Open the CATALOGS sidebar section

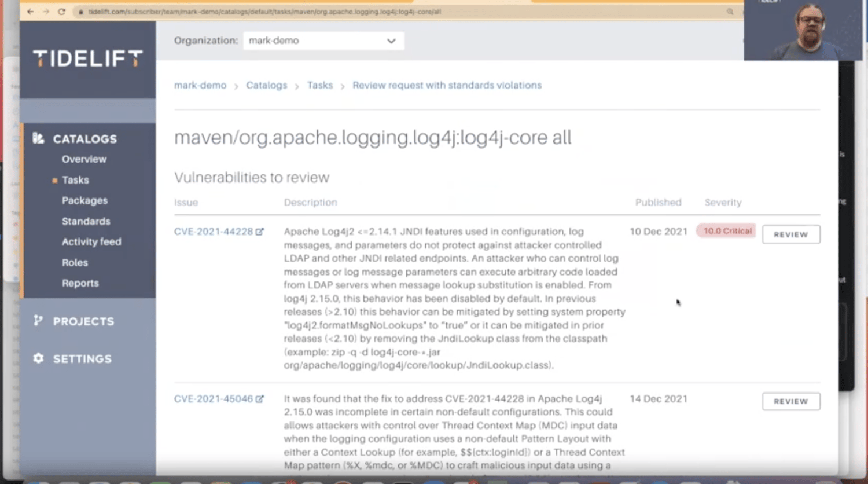pos(85,139)
